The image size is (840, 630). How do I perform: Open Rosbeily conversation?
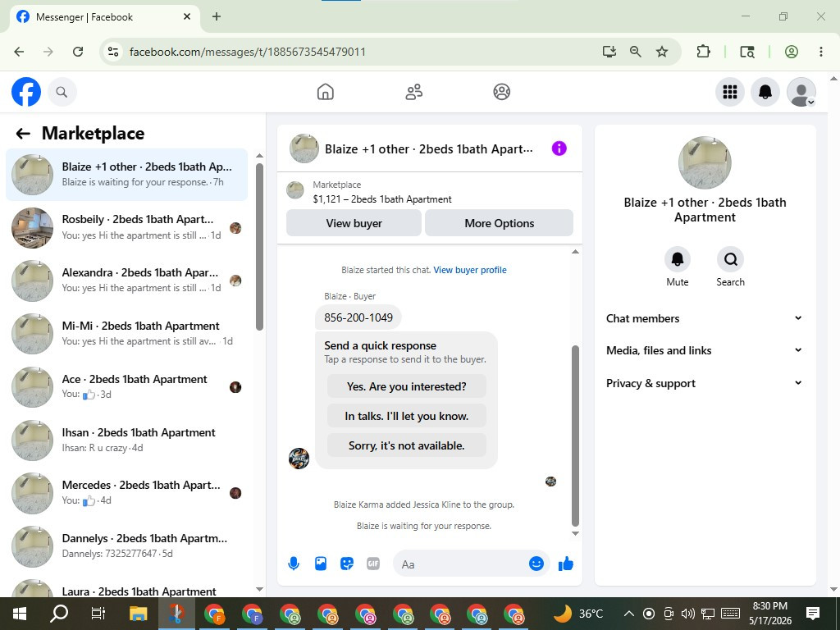pos(127,228)
